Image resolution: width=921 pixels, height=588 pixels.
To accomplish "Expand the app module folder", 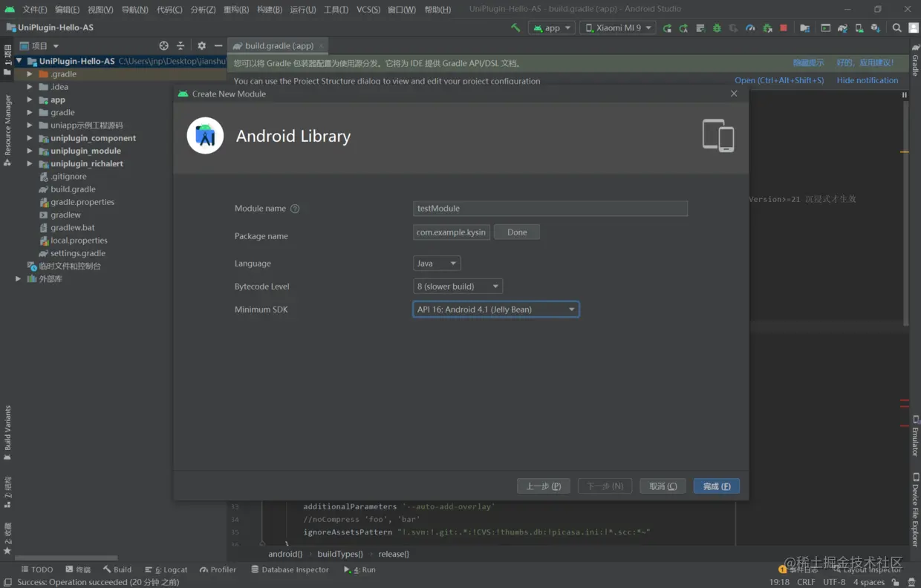I will coord(30,99).
